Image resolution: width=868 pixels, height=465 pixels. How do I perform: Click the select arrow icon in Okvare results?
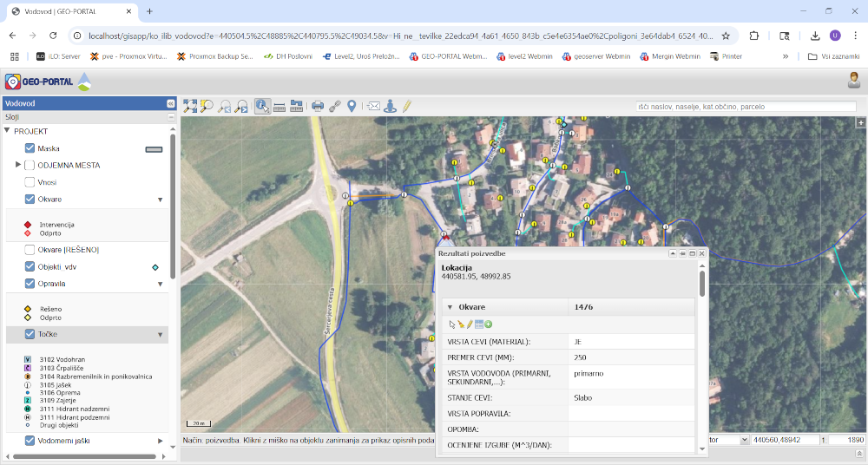(451, 324)
